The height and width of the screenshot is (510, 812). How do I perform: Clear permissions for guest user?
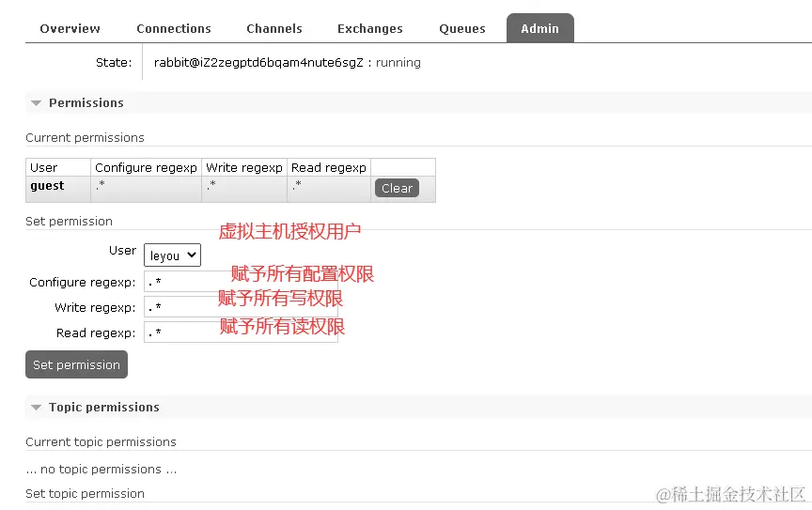397,189
